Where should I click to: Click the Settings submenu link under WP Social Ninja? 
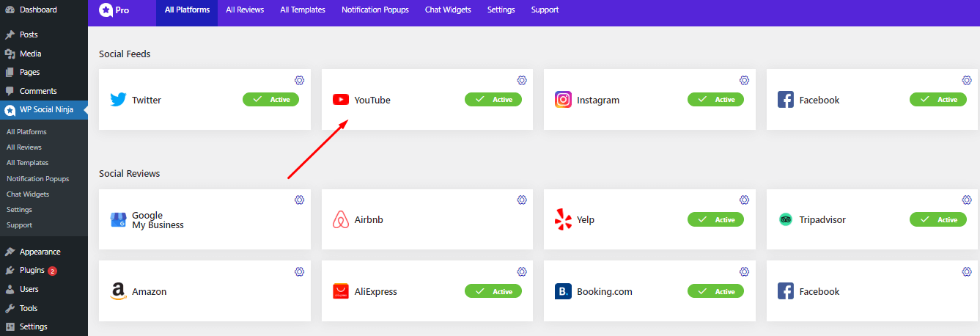tap(19, 210)
